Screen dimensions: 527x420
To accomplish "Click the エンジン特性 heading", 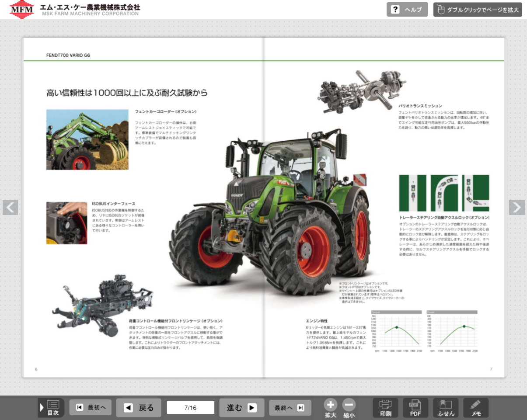I will coord(317,321).
